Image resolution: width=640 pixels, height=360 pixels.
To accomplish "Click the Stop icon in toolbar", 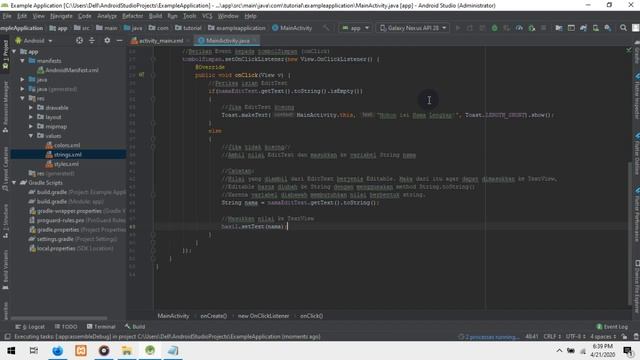I will coord(543,28).
